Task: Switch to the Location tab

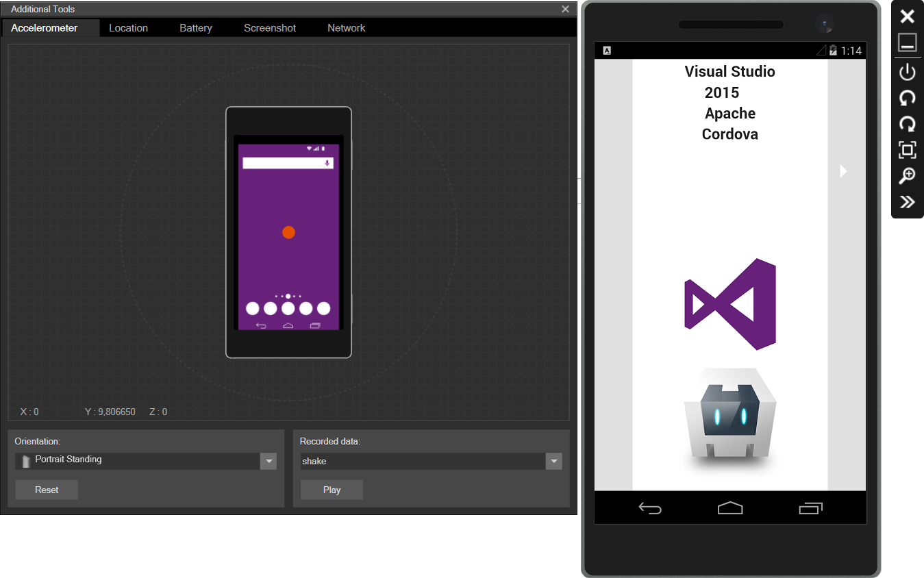Action: 128,28
